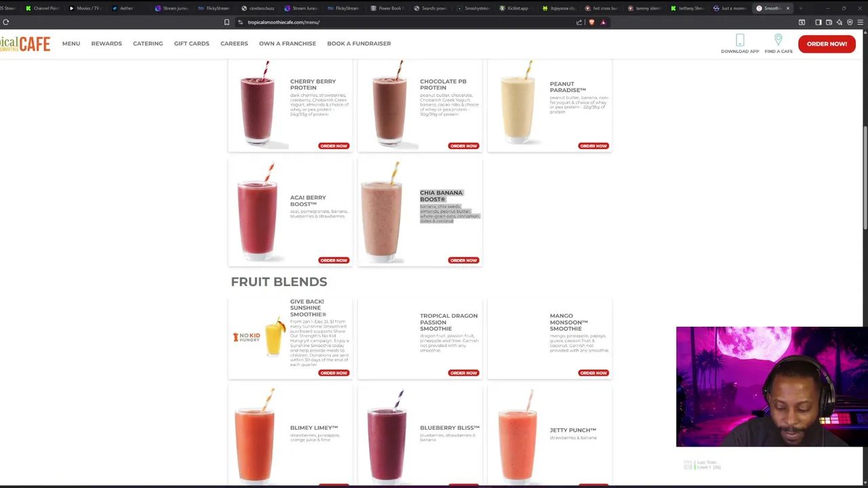The width and height of the screenshot is (868, 488).
Task: Open Leo AI sparkle icon
Action: click(839, 22)
